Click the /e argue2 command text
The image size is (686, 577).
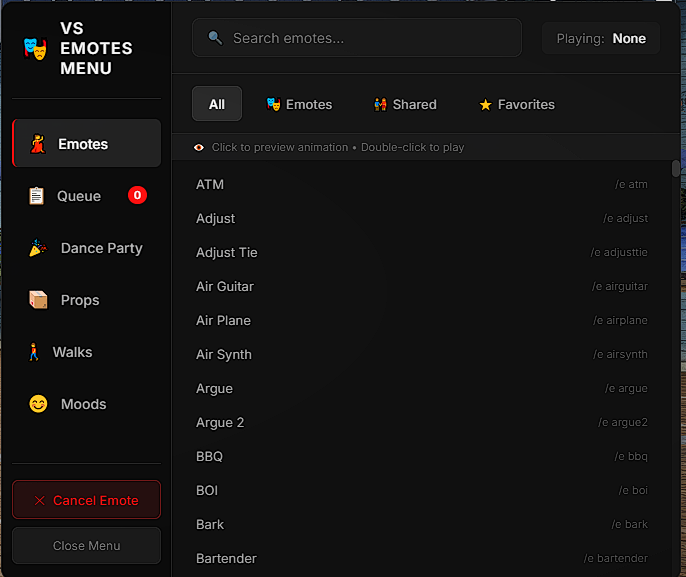(623, 422)
